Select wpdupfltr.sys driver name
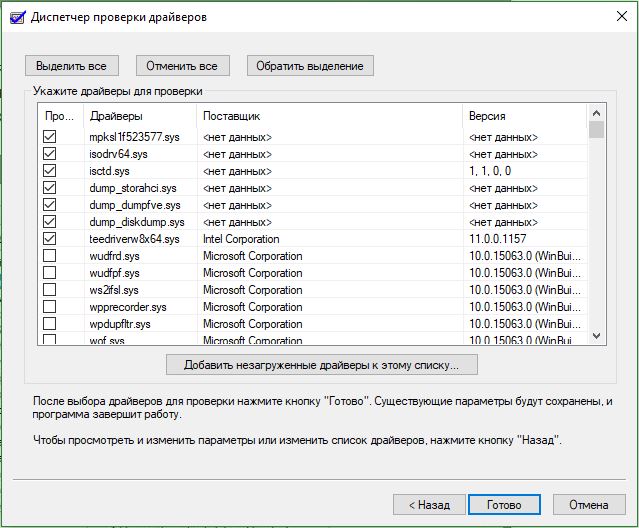The width and height of the screenshot is (639, 528). (120, 324)
